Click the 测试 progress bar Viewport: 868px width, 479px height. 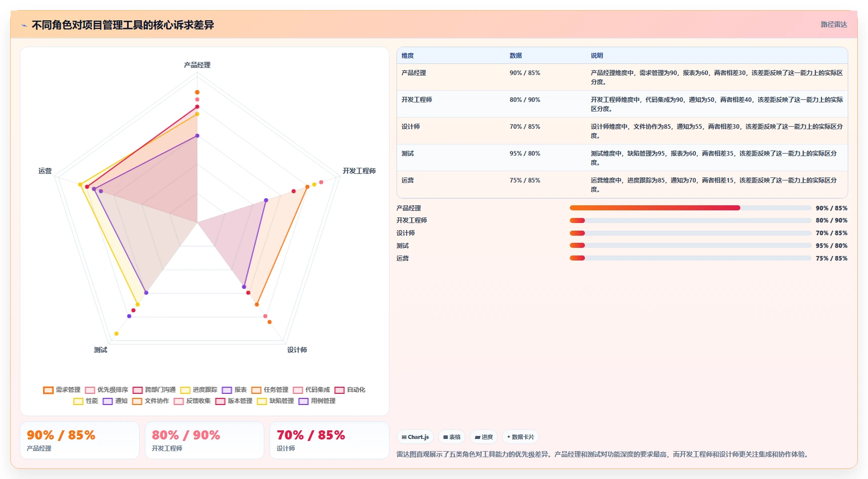690,245
